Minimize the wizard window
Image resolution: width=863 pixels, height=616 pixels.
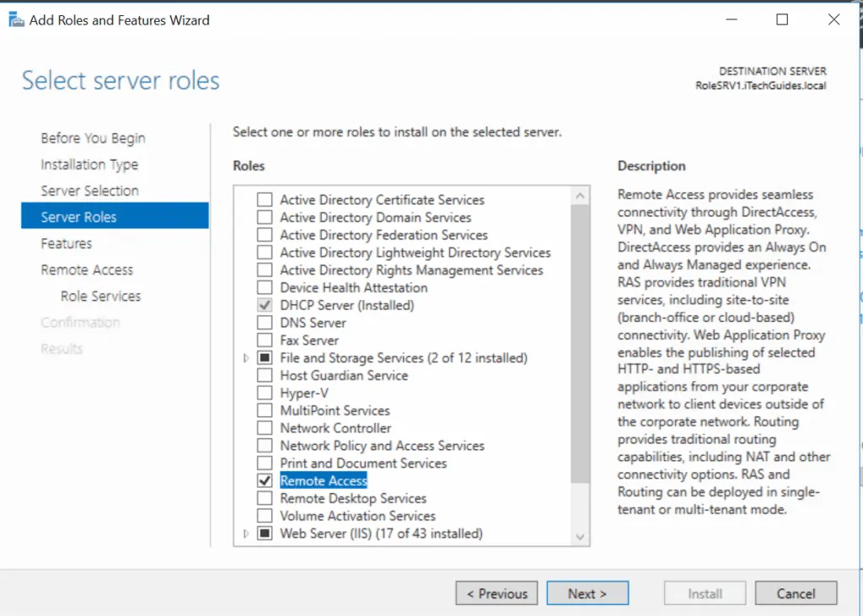coord(732,20)
